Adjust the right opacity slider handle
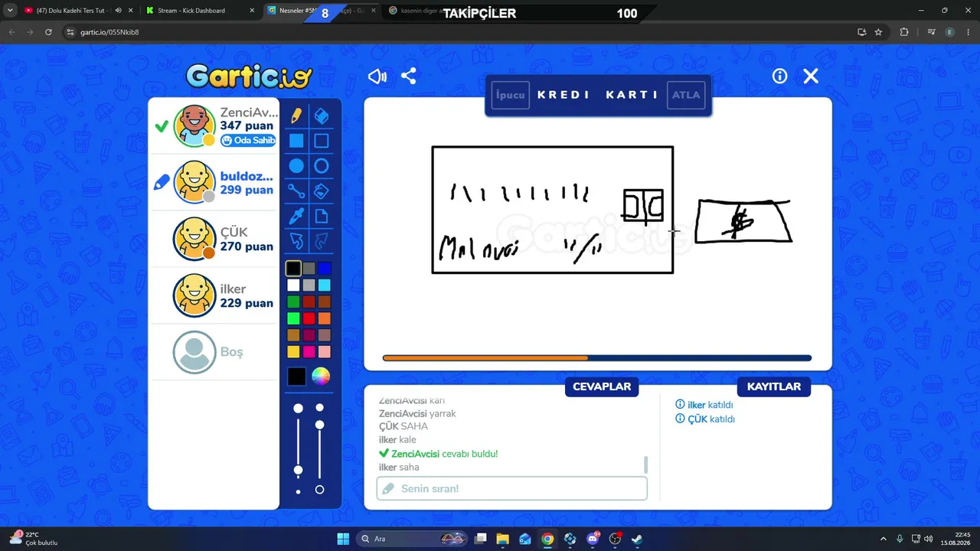 pos(320,425)
